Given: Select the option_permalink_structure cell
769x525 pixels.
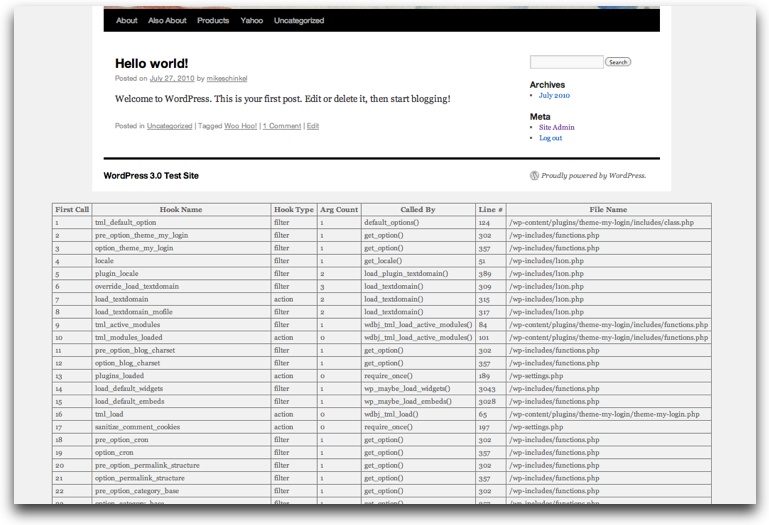Looking at the screenshot, I should [181, 477].
